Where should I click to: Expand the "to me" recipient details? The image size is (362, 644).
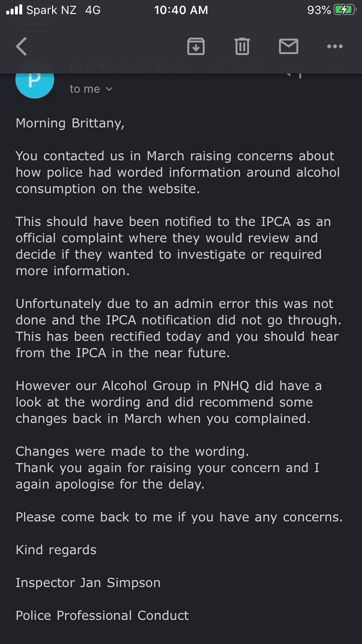[91, 89]
